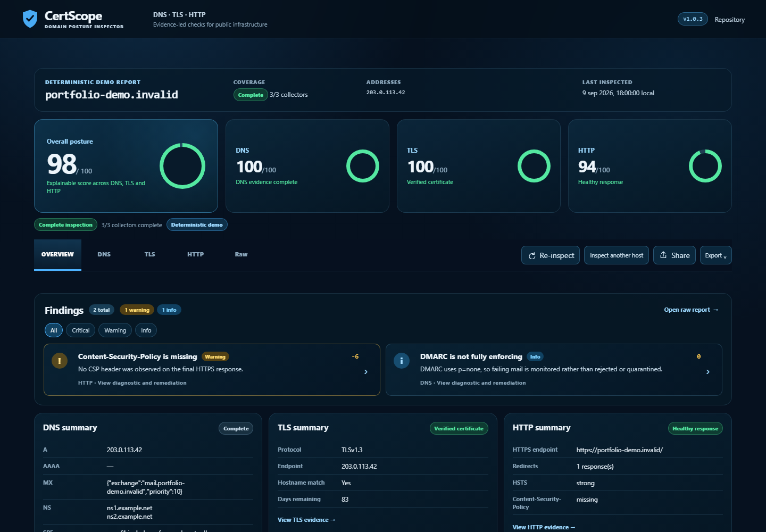Click the Days remaining value 83
The image size is (766, 532).
(x=345, y=500)
